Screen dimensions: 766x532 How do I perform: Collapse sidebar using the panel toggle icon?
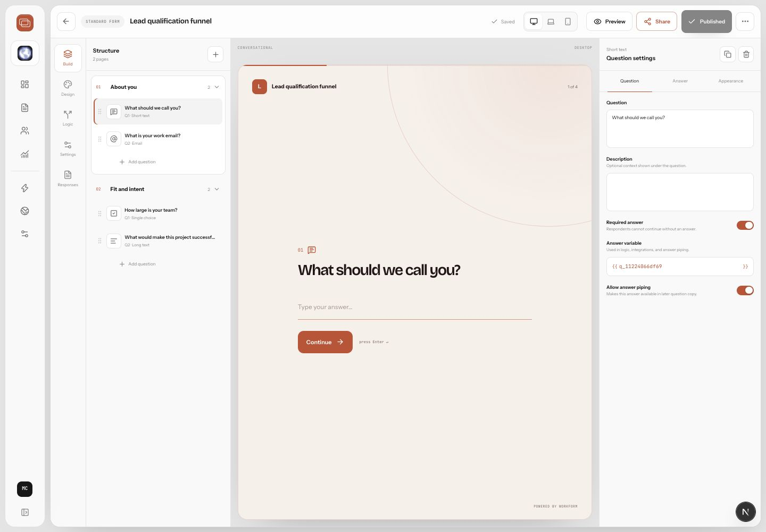tap(25, 512)
